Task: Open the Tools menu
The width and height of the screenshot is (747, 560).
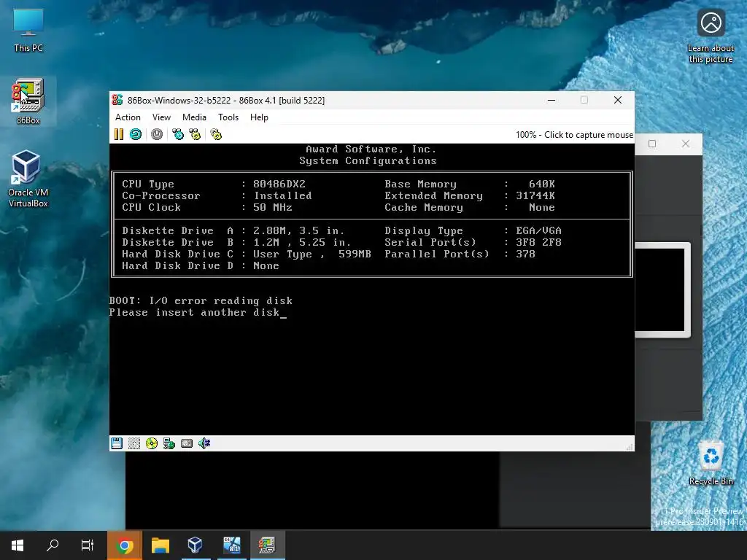Action: coord(228,117)
